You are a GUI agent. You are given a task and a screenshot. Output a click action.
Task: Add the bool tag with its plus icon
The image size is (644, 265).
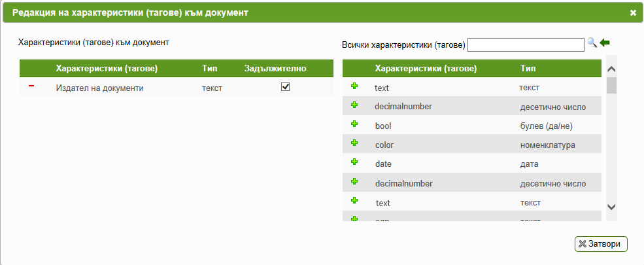point(354,124)
